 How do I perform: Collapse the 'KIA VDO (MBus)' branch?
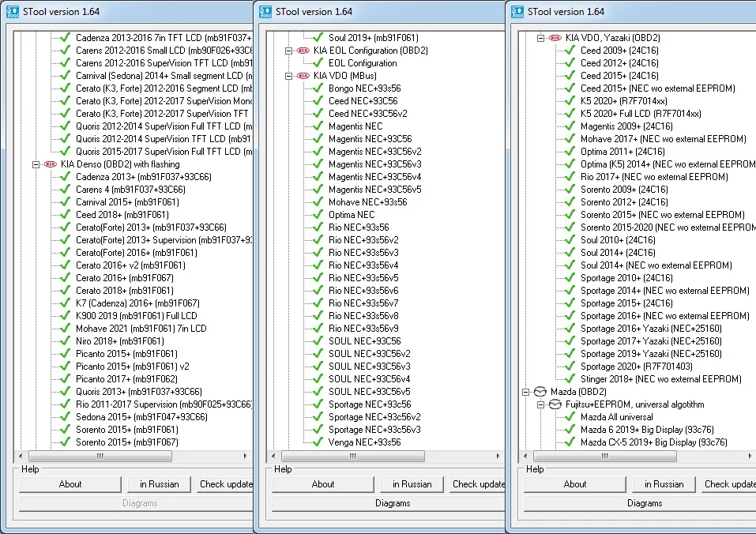click(x=288, y=76)
